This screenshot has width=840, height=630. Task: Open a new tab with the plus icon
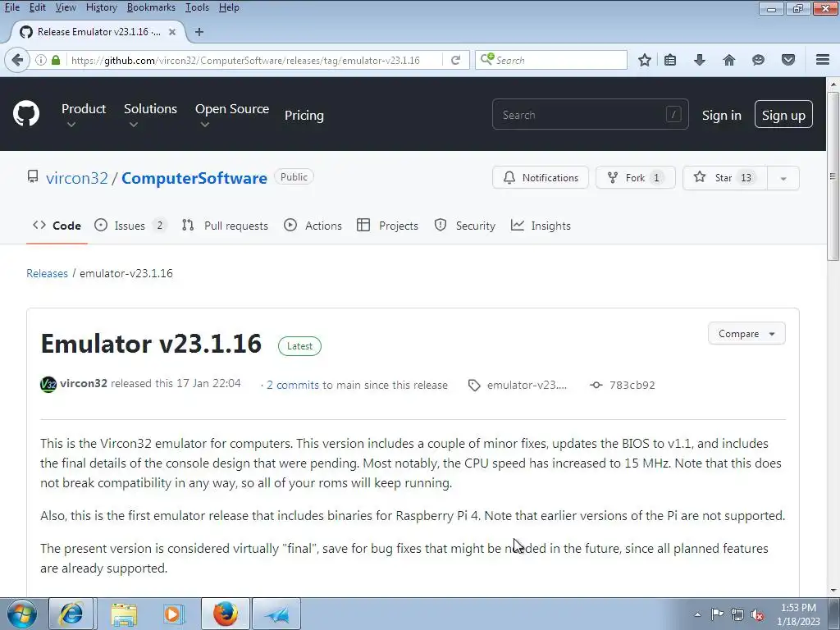pos(199,32)
